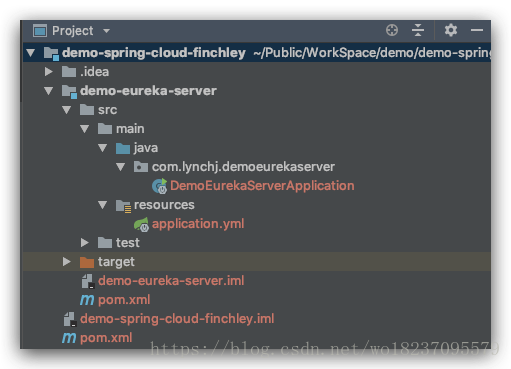Collapse the demo-eureka-server module arrow
This screenshot has height=369, width=511.
coord(49,91)
